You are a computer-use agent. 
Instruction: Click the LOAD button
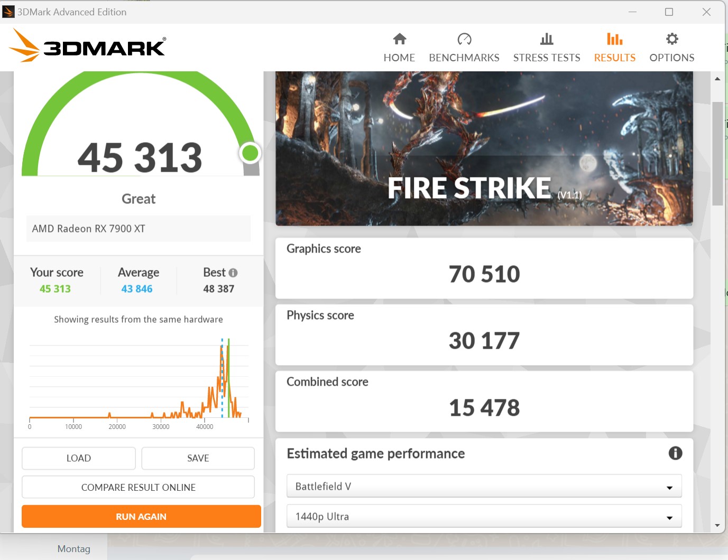(x=79, y=458)
